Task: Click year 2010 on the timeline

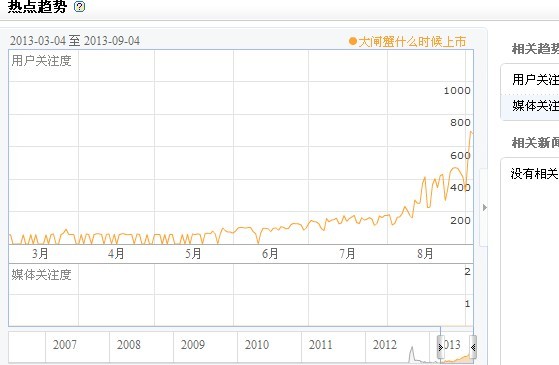Action: tap(257, 345)
